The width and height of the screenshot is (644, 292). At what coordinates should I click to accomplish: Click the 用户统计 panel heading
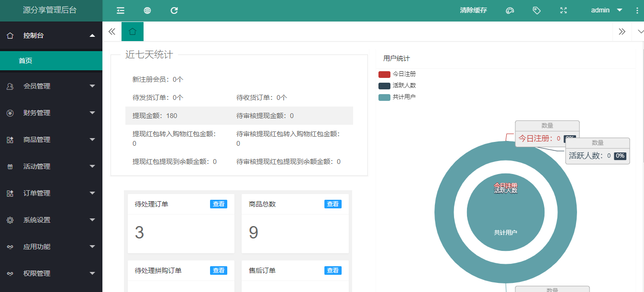[x=397, y=58]
